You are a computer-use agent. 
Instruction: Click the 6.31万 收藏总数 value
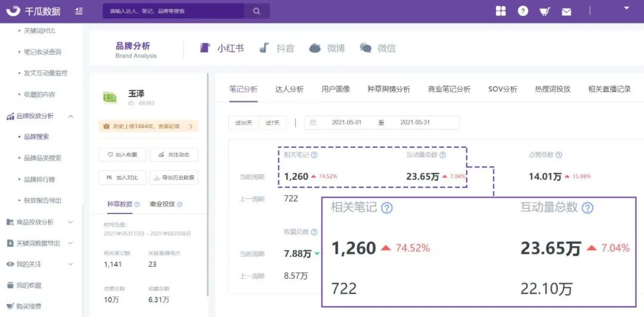[x=159, y=300]
